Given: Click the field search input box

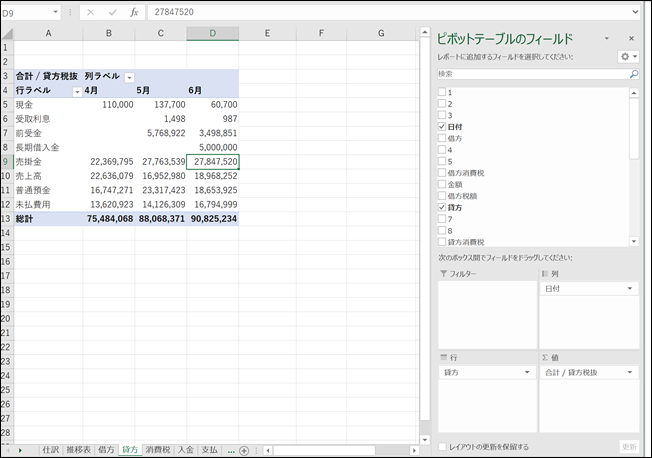Looking at the screenshot, I should (530, 74).
